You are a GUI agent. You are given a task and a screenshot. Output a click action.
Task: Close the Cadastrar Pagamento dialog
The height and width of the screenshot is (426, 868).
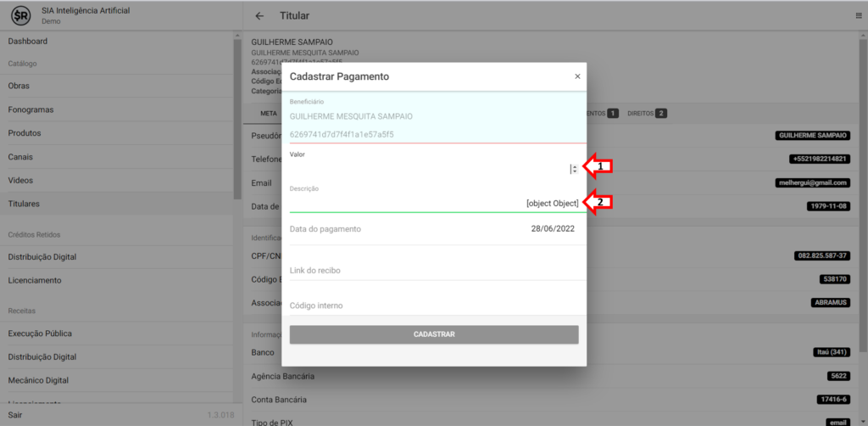[x=577, y=76]
